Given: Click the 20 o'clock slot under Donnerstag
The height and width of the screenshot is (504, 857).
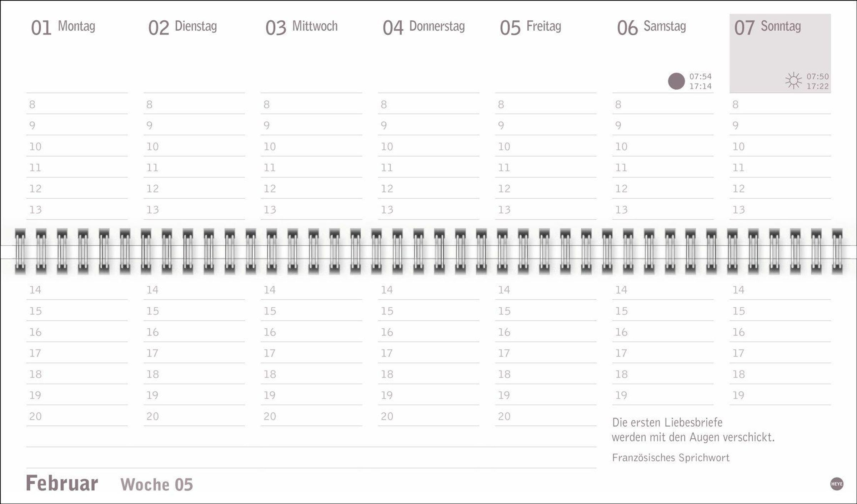Looking at the screenshot, I should point(428,417).
